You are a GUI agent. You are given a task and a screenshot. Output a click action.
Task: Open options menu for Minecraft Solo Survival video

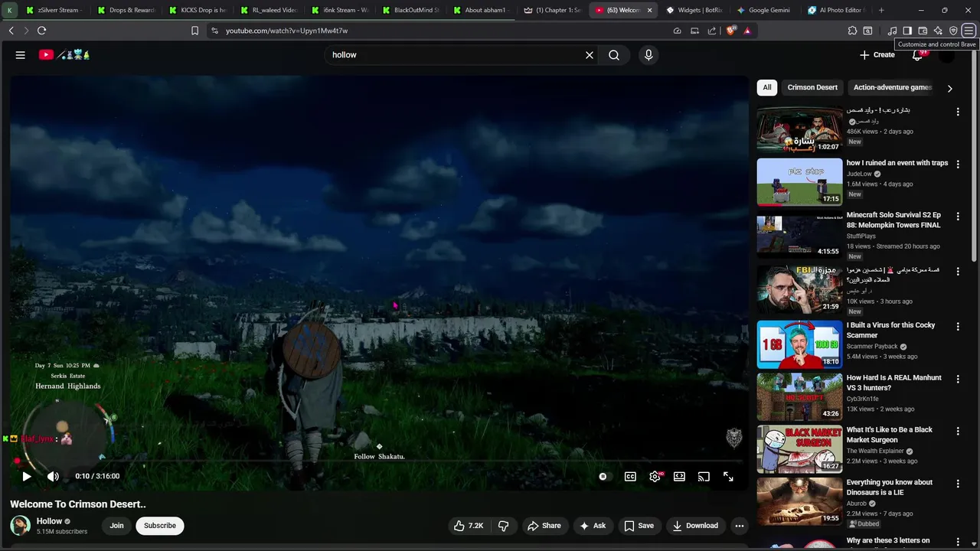pyautogui.click(x=957, y=217)
